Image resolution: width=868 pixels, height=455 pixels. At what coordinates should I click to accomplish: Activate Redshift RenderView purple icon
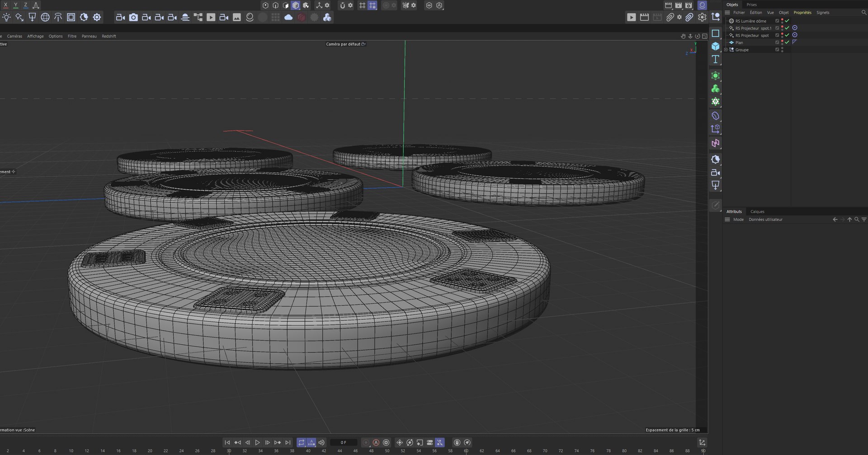pos(702,5)
